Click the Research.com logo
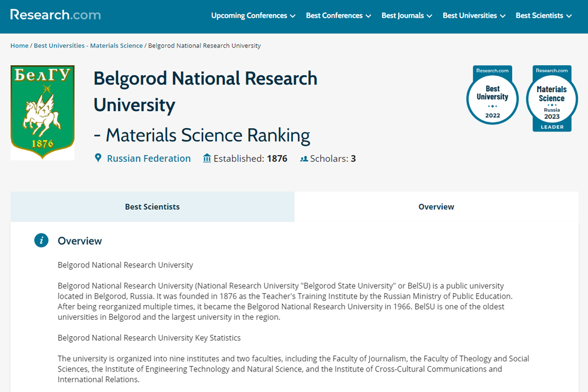Screen dimensions: 588x392 [55, 15]
